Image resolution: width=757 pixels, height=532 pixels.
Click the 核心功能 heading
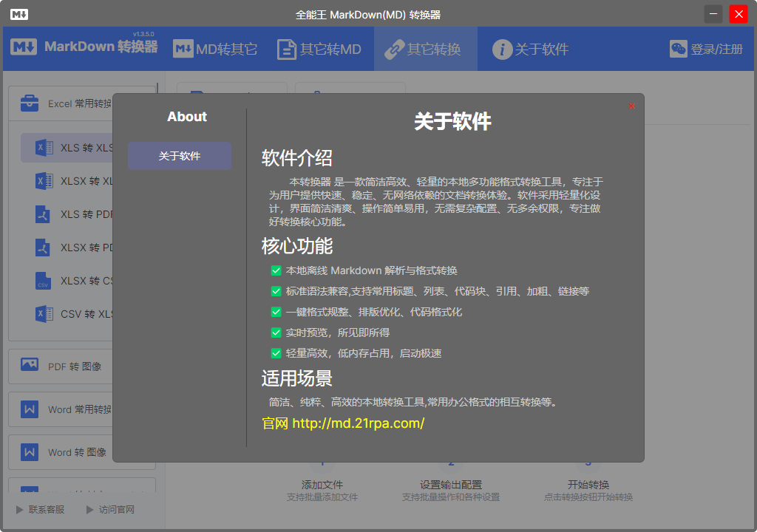pyautogui.click(x=297, y=246)
